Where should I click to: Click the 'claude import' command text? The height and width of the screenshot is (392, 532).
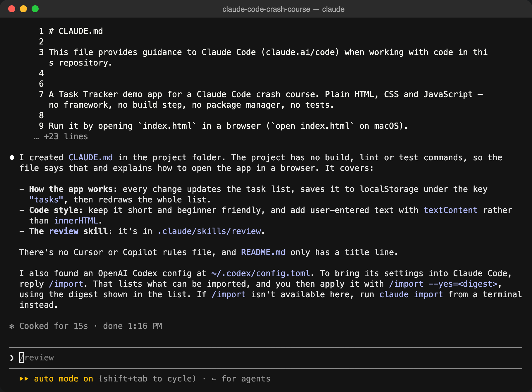(411, 294)
